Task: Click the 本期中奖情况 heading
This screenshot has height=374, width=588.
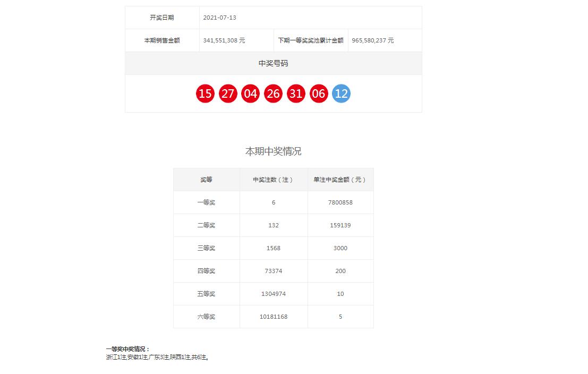Action: pos(274,151)
